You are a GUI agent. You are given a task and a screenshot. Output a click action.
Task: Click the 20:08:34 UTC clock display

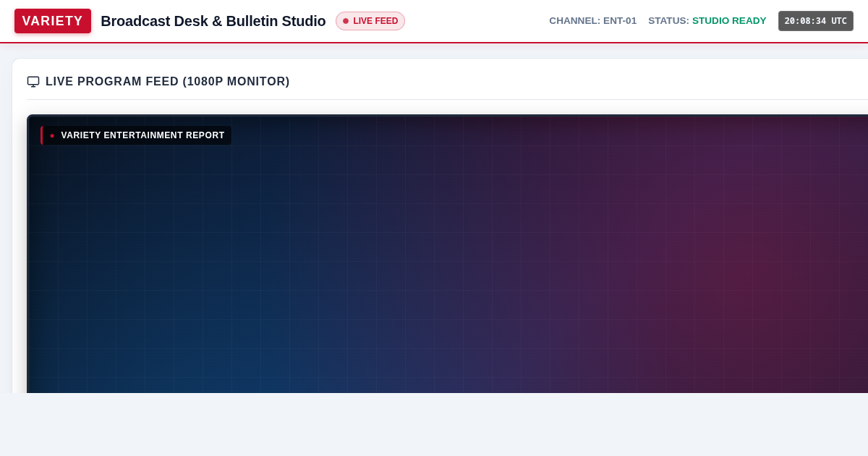pos(816,21)
